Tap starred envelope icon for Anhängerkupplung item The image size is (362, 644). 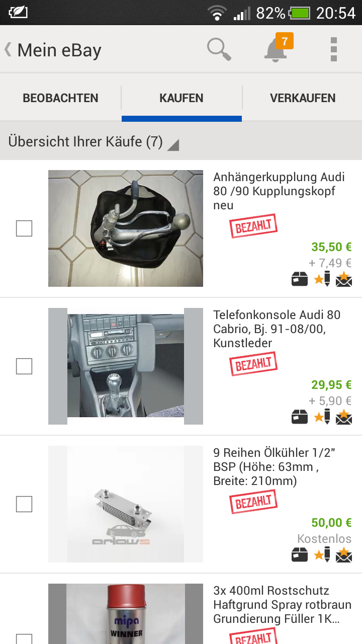point(344,279)
